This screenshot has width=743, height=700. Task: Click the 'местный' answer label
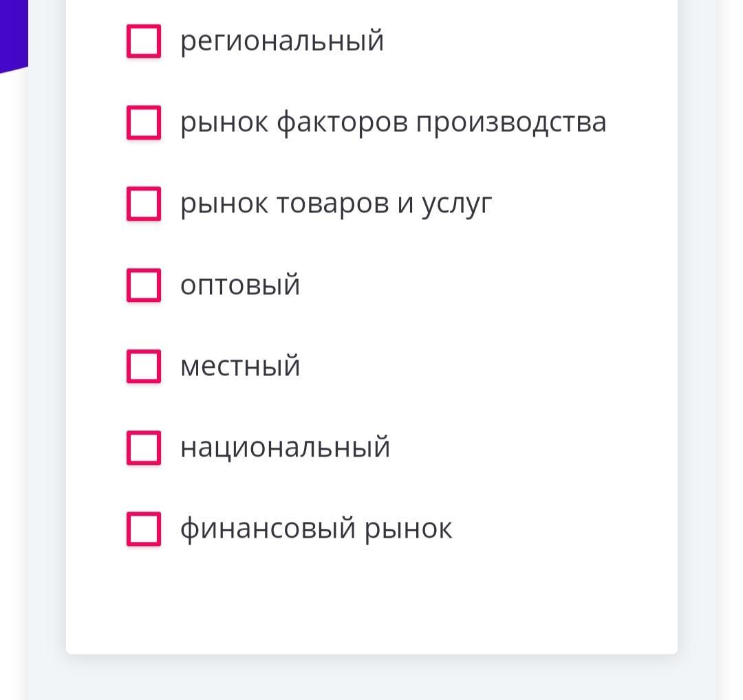point(240,366)
